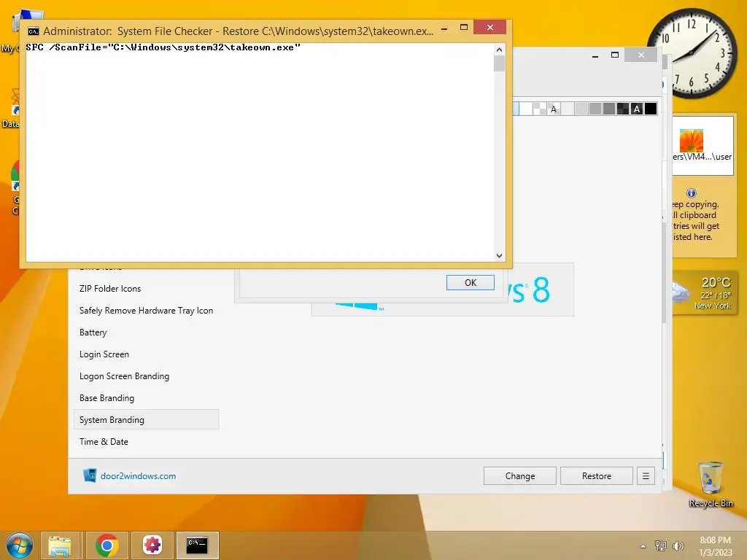Pick the solid black swatch

click(x=651, y=109)
